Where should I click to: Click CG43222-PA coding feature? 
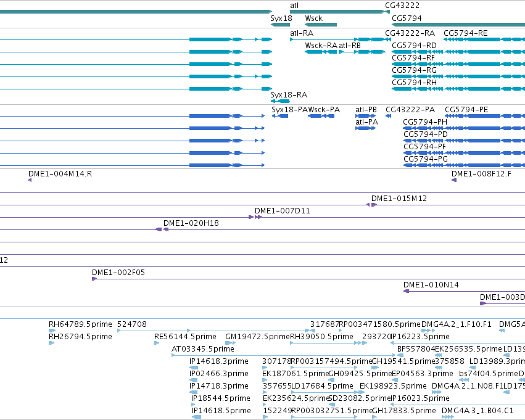tap(389, 116)
